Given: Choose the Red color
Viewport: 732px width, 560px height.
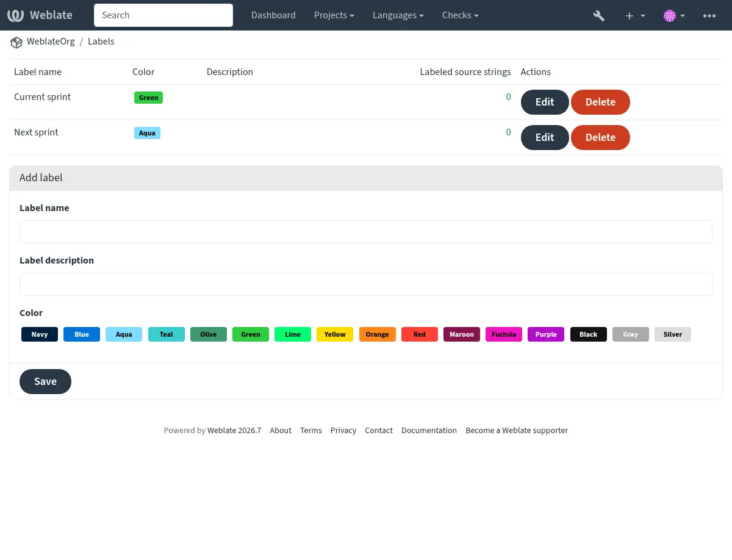Looking at the screenshot, I should tap(420, 334).
